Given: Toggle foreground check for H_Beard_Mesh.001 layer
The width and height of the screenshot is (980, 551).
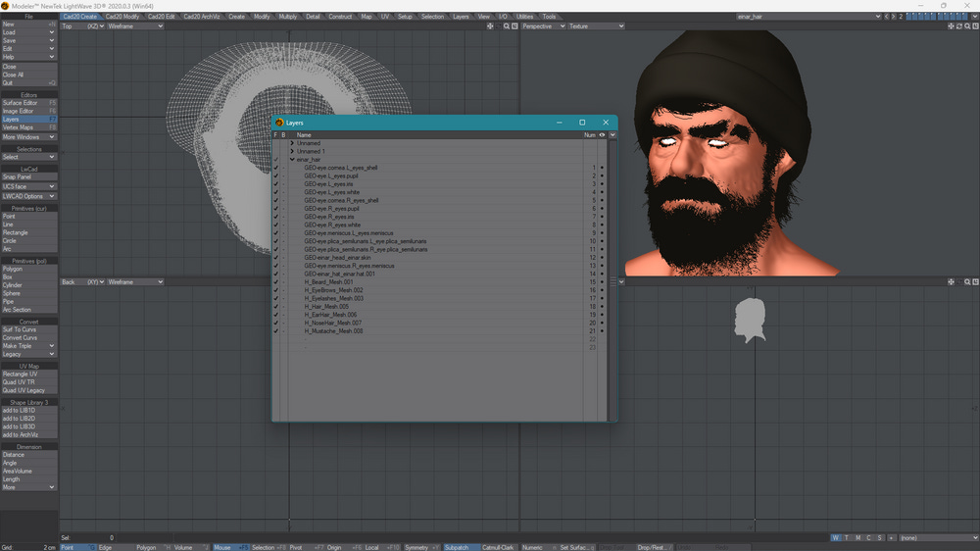Looking at the screenshot, I should coord(275,282).
